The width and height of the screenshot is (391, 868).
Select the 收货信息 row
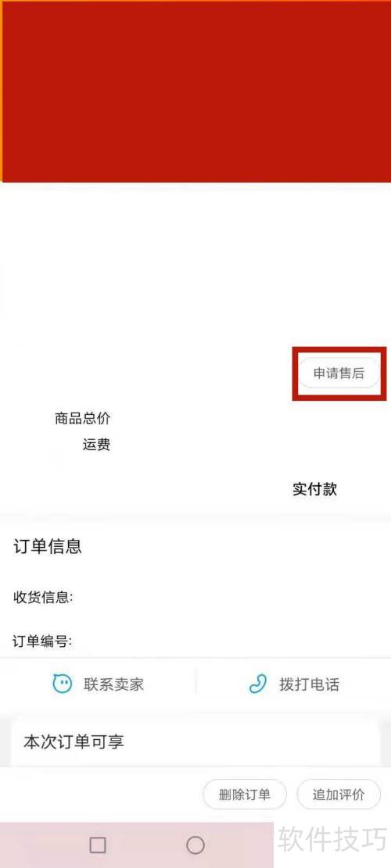point(195,598)
